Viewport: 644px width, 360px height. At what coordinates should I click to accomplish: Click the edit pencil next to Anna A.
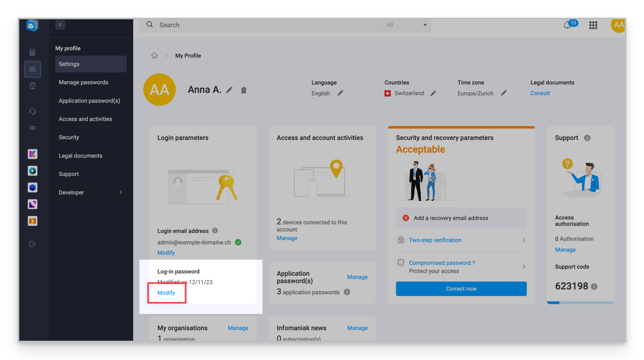[x=229, y=89]
